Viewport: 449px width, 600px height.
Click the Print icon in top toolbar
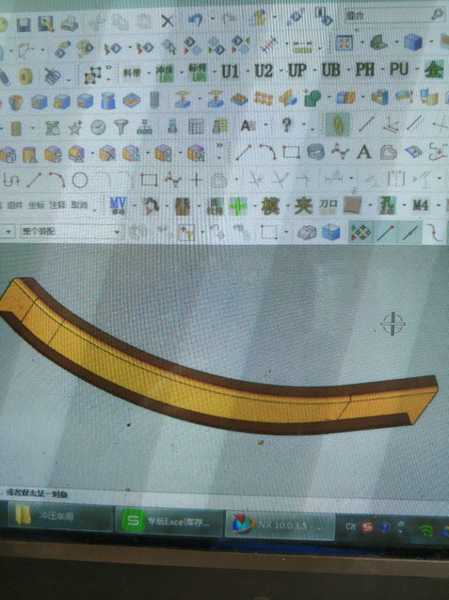coord(70,24)
